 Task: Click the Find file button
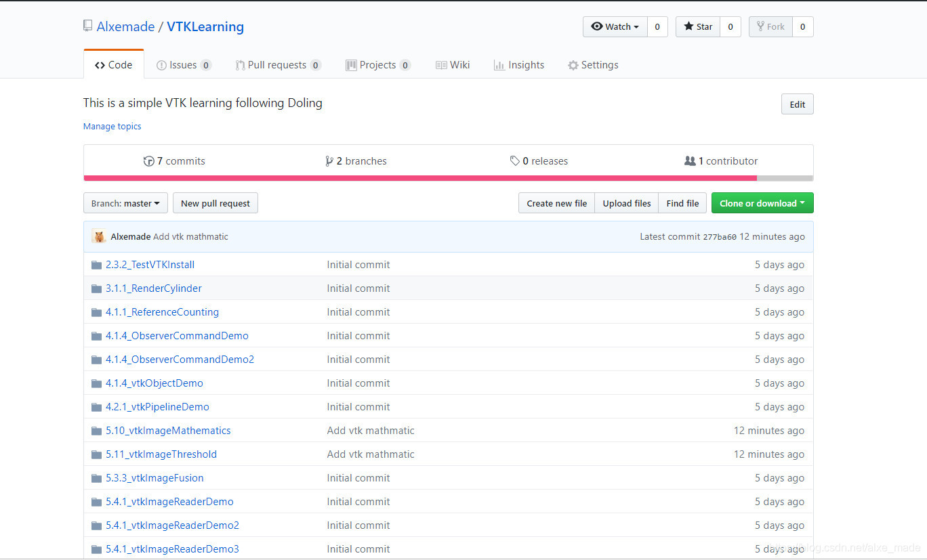(x=682, y=203)
